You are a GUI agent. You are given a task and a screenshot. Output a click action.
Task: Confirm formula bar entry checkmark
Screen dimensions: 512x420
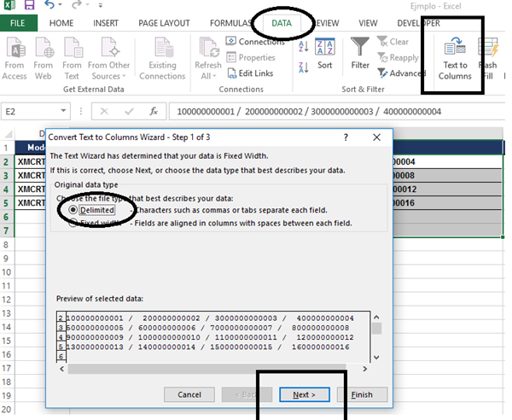point(130,111)
